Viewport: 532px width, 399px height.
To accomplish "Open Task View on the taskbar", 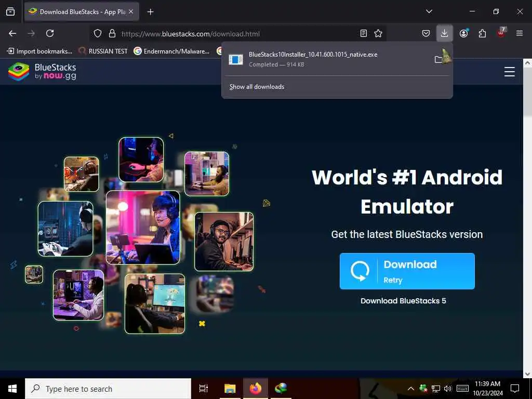I will tap(203, 389).
